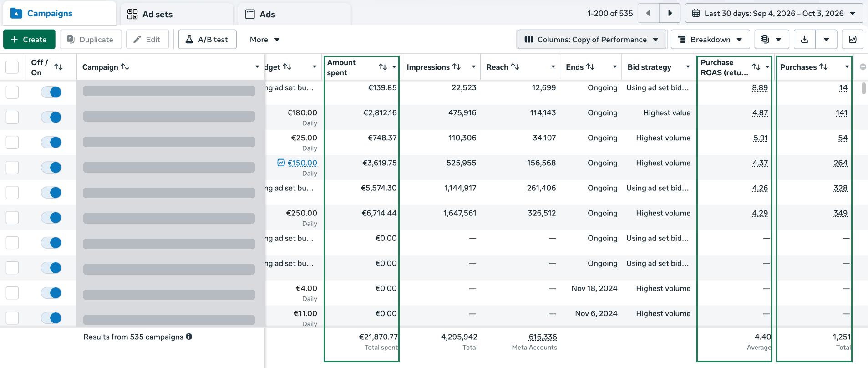
Task: Turn off the €6,714.44 campaign toggle
Action: click(51, 217)
